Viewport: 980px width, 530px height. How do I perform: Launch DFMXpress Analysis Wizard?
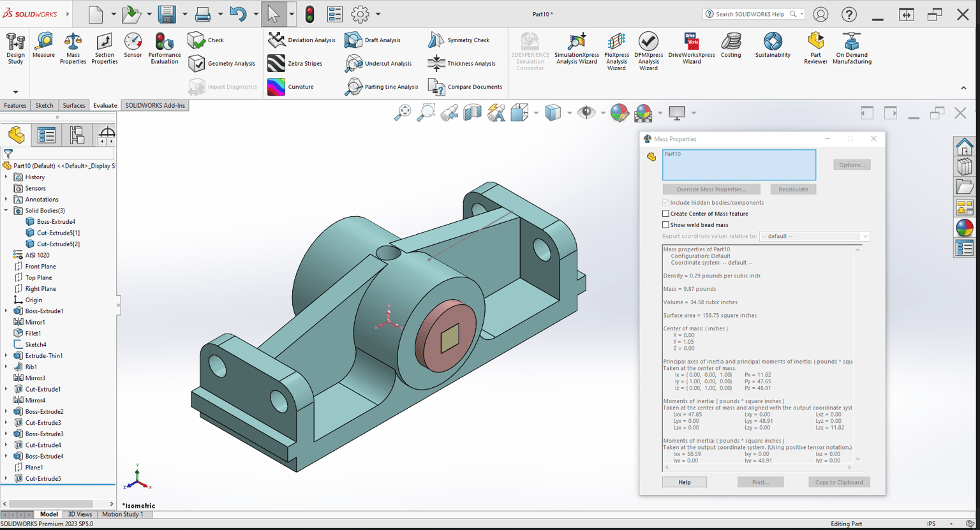click(648, 51)
